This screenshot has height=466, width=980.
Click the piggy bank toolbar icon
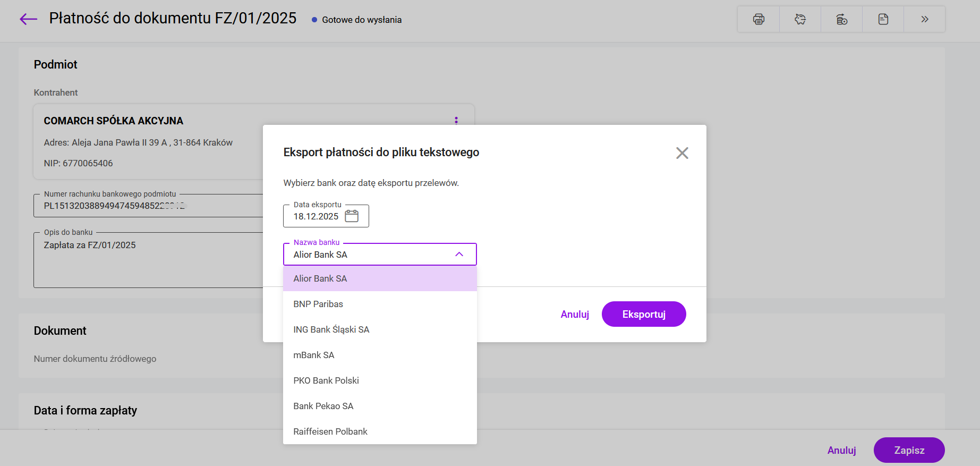(x=800, y=20)
